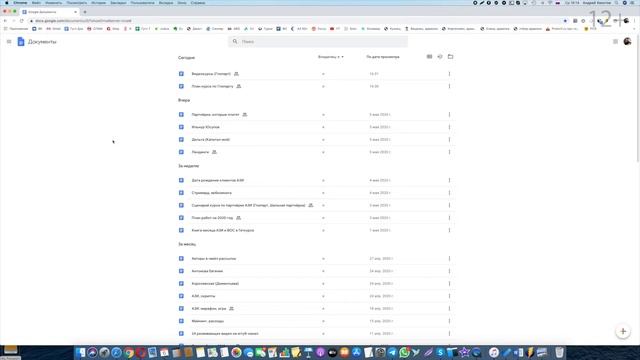Switch to grid view layout icon
Image resolution: width=640 pixels, height=360 pixels.
point(429,57)
